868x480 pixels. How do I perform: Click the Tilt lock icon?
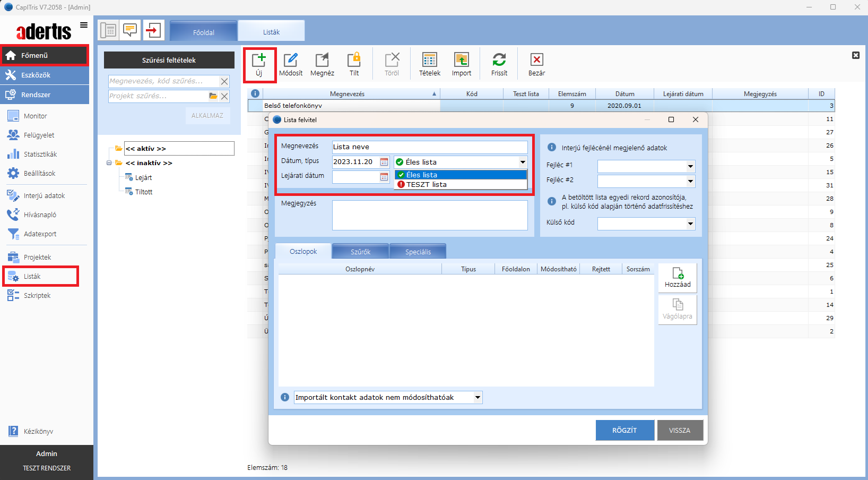click(x=354, y=64)
